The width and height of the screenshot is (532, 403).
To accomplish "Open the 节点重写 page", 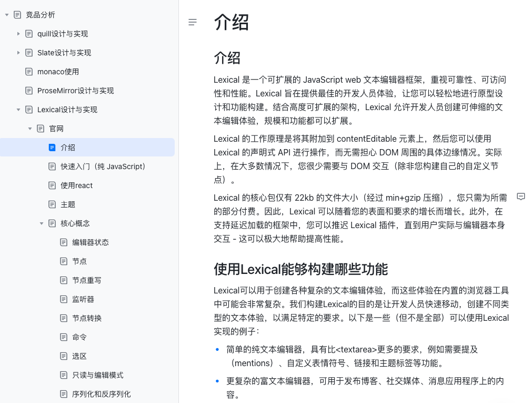I will pos(86,280).
